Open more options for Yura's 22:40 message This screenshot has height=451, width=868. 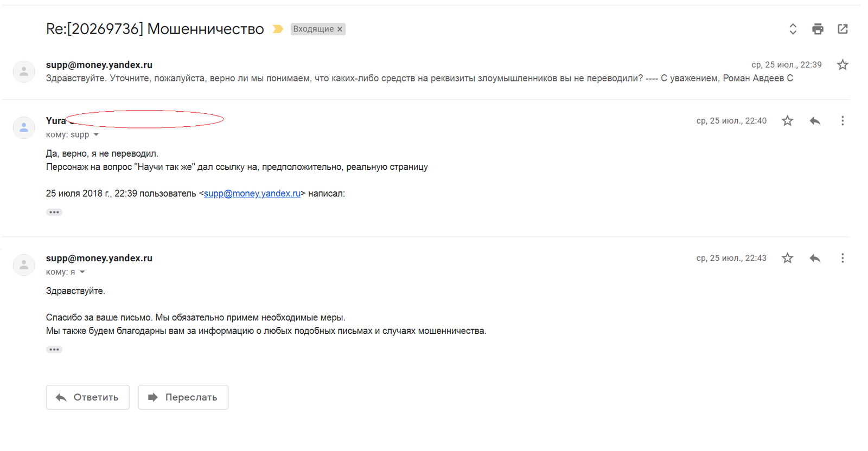(x=843, y=121)
